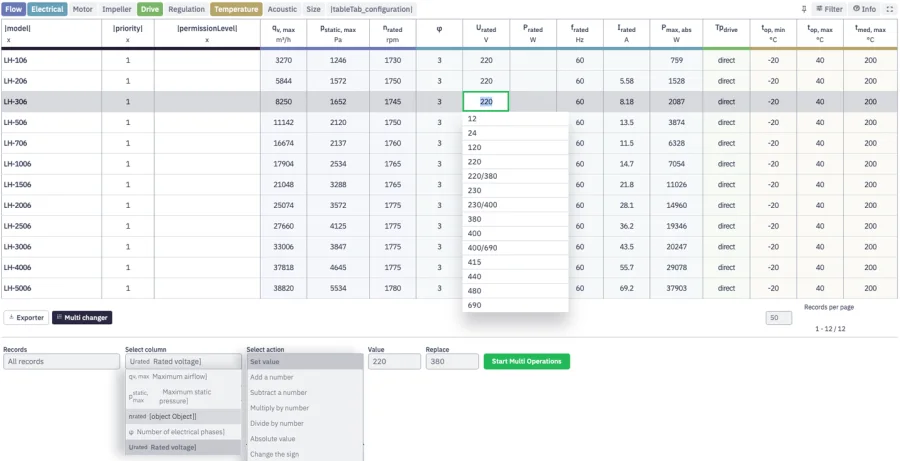Click the Exporter button

point(26,317)
